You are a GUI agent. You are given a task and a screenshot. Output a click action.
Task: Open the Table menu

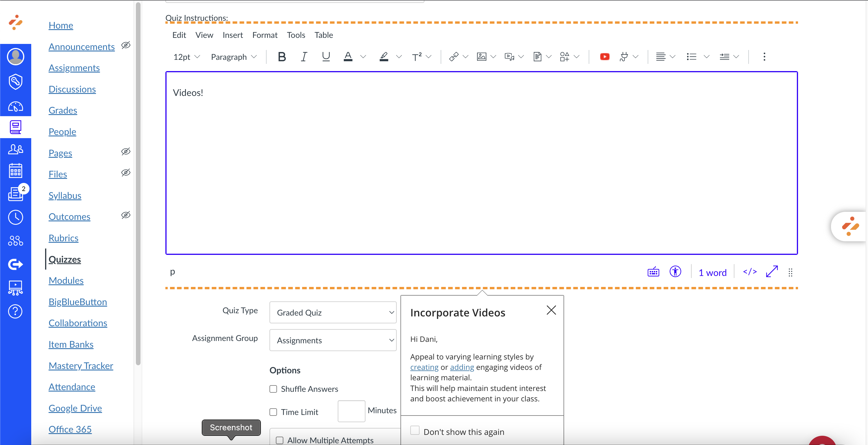click(x=324, y=35)
